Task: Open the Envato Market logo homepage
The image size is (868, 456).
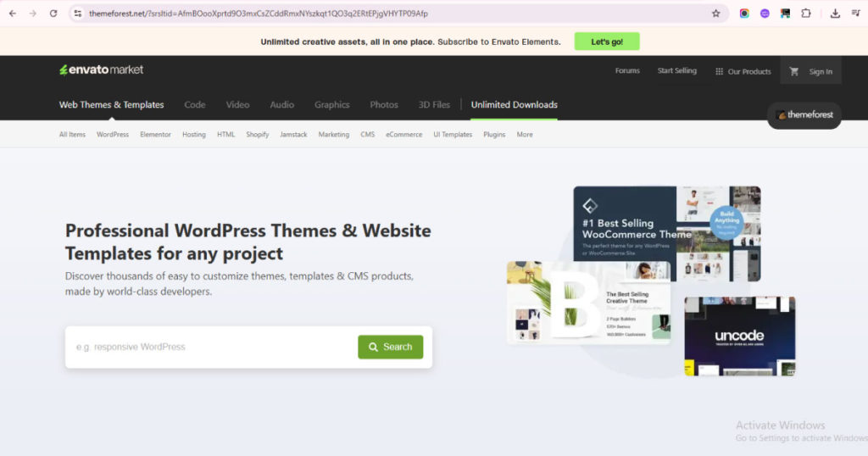Action: 102,70
